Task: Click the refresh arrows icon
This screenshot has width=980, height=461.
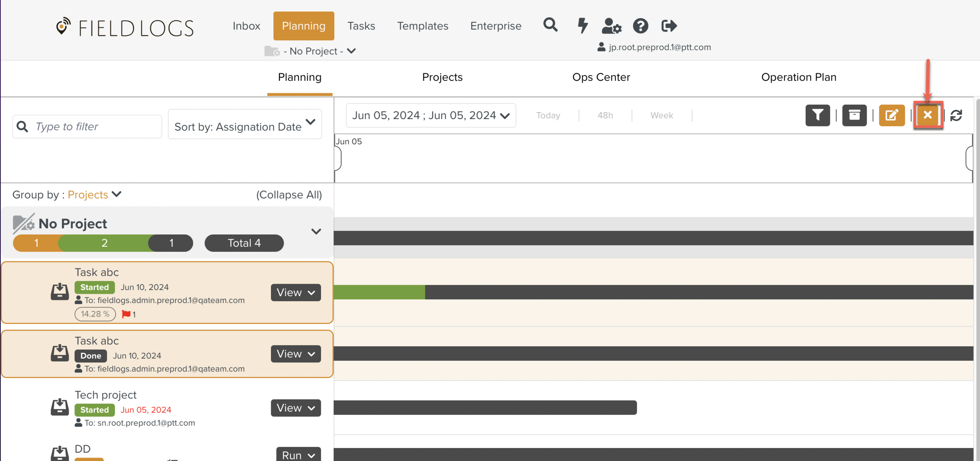Action: tap(956, 115)
